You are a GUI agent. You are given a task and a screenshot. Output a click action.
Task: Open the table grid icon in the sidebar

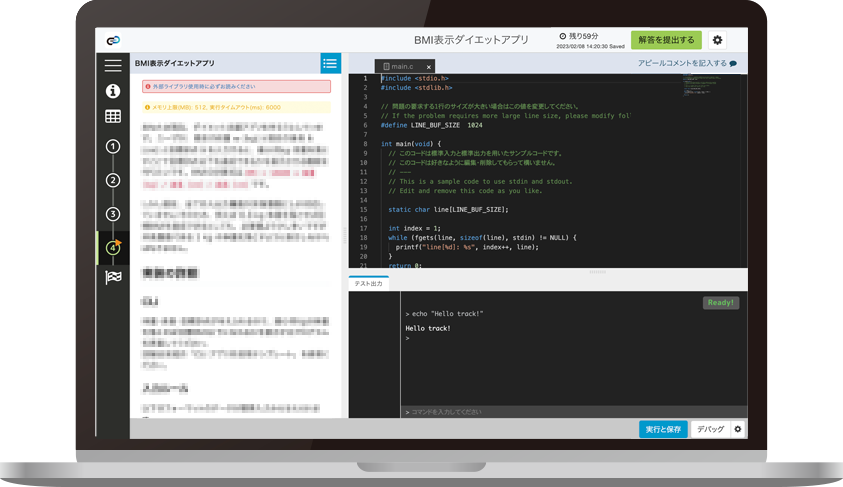[x=113, y=117]
